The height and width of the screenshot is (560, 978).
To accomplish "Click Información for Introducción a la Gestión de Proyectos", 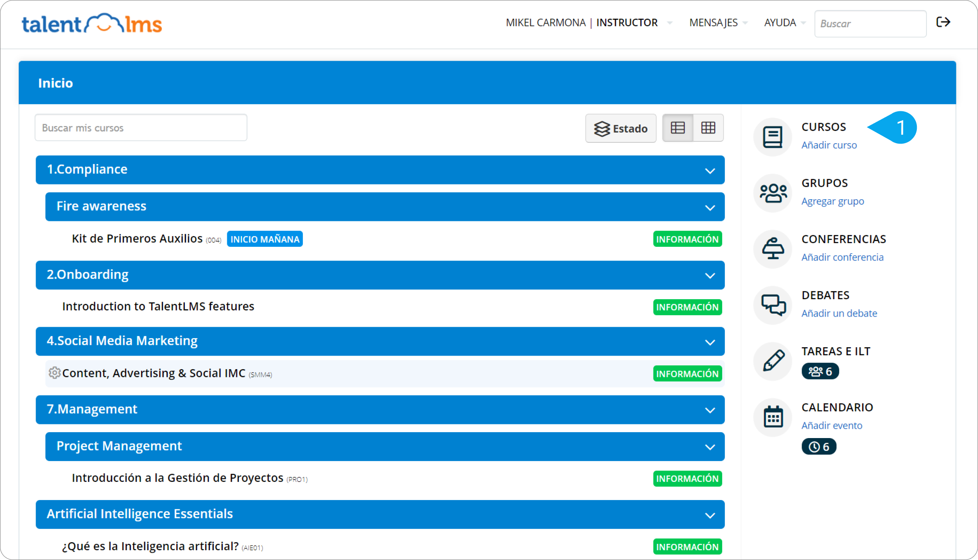I will point(687,479).
